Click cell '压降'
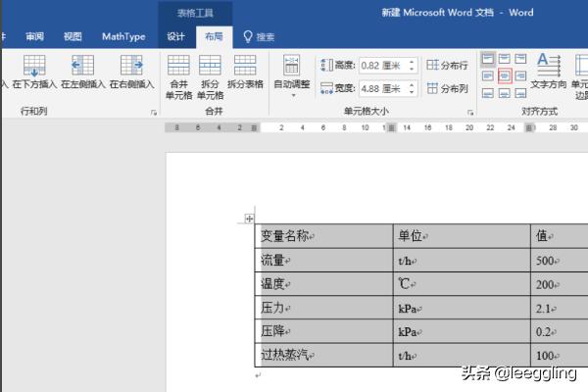Viewport: 588px width, 392px height. [324, 331]
